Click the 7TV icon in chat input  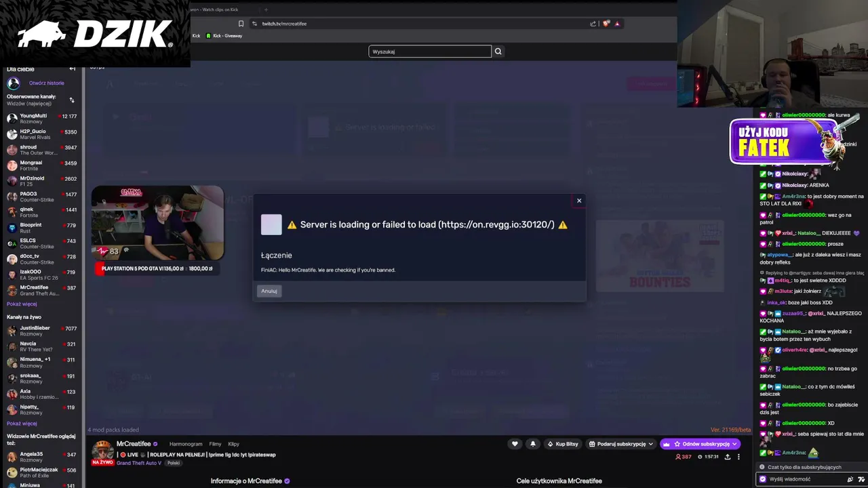(x=861, y=479)
